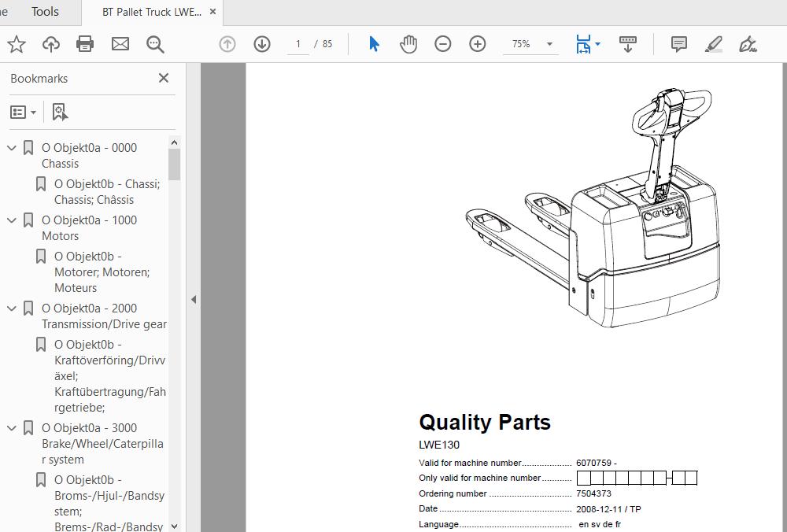787x532 pixels.
Task: Click the page number input field
Action: click(298, 44)
